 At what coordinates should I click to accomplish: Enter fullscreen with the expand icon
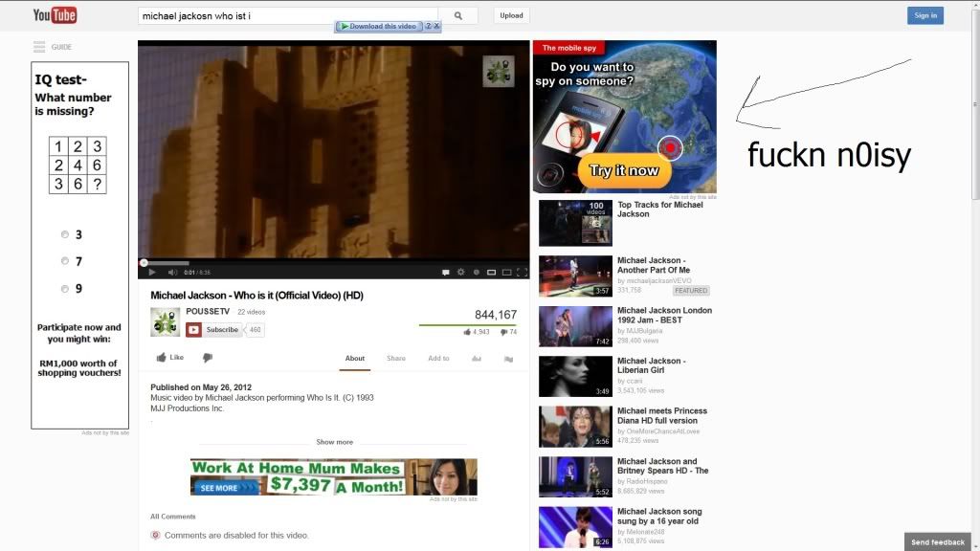tap(522, 272)
